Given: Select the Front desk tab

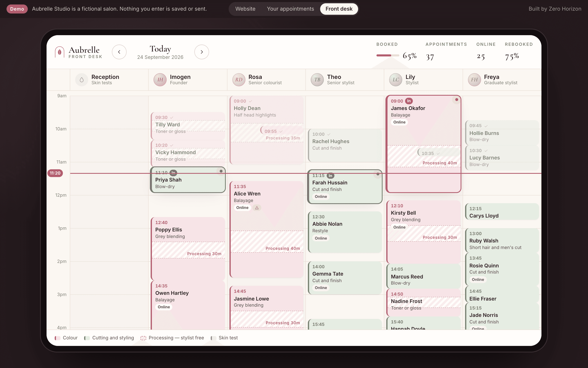Looking at the screenshot, I should point(339,9).
